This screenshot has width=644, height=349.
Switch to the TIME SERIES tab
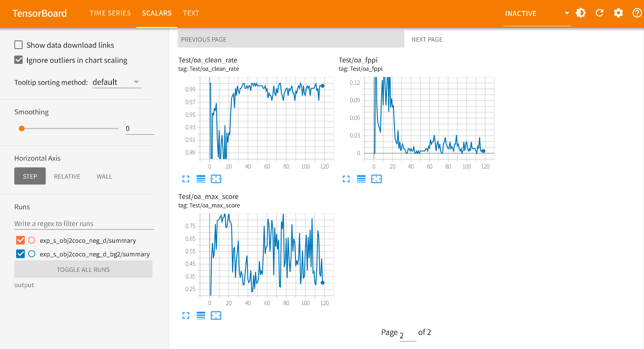pos(110,13)
